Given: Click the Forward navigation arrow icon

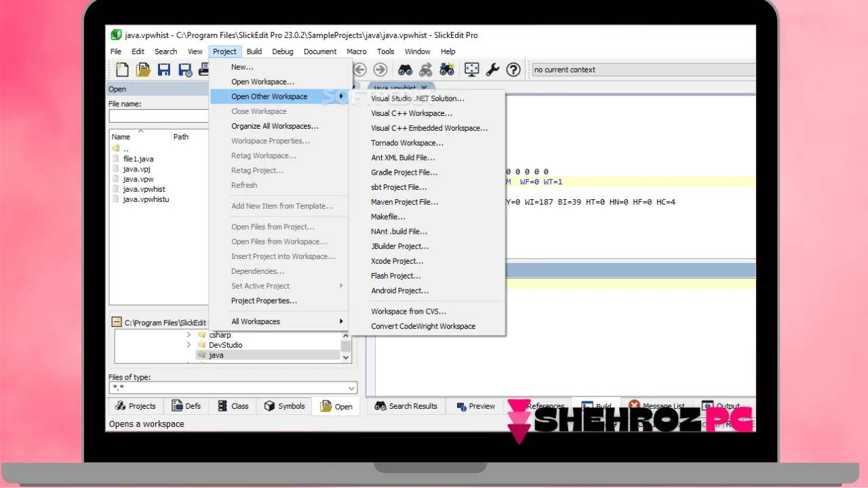Looking at the screenshot, I should (x=380, y=69).
